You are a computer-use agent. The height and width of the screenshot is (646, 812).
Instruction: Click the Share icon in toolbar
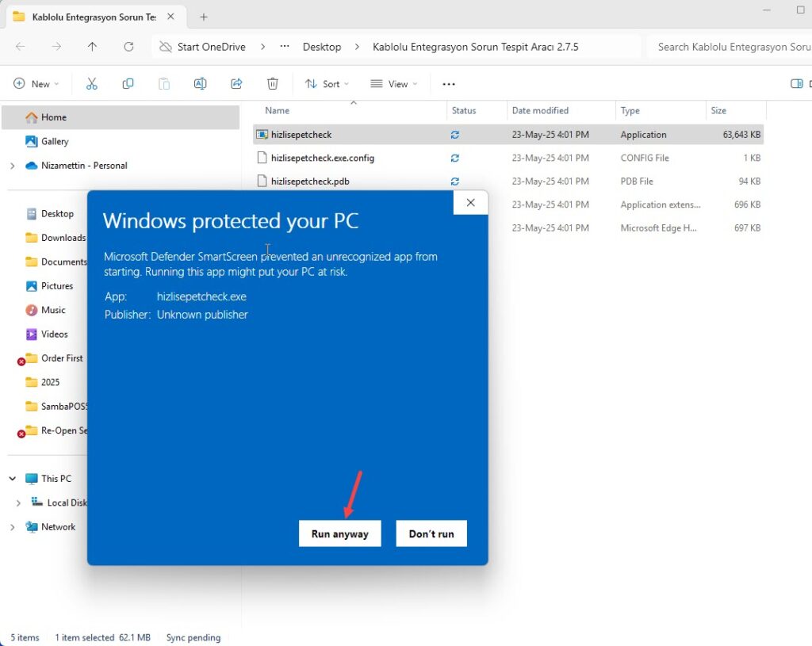(x=236, y=84)
